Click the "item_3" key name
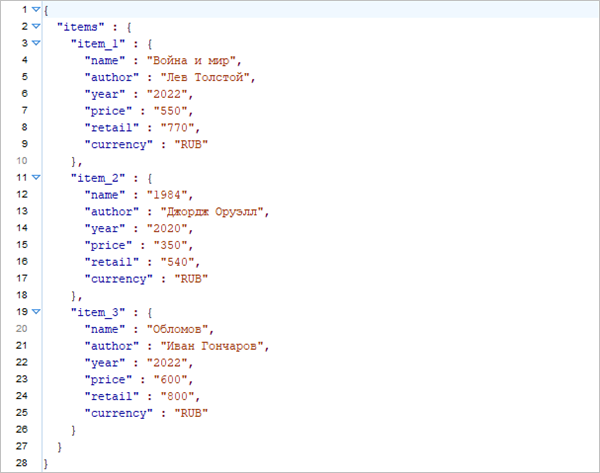600x473 pixels. (95, 311)
